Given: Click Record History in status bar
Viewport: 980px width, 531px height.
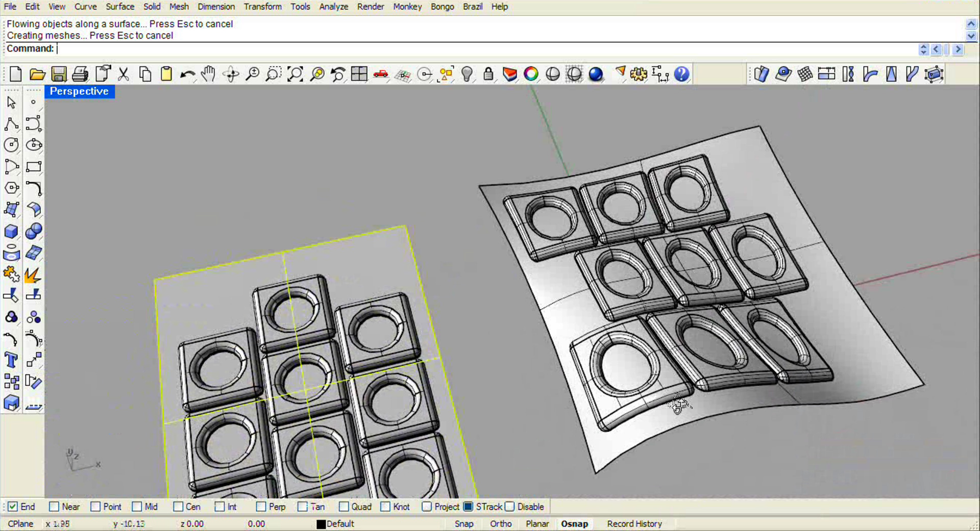Looking at the screenshot, I should pyautogui.click(x=634, y=524).
